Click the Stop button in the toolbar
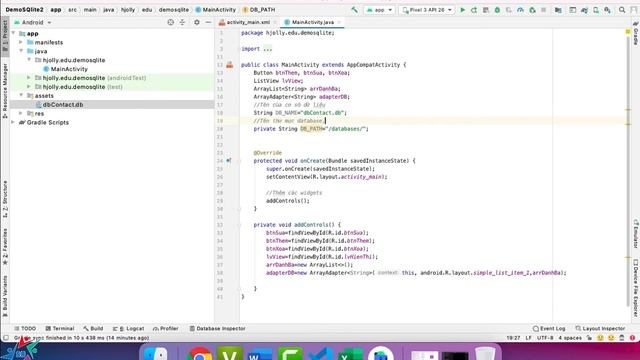Screen dimensions: 640x360 point(544,10)
